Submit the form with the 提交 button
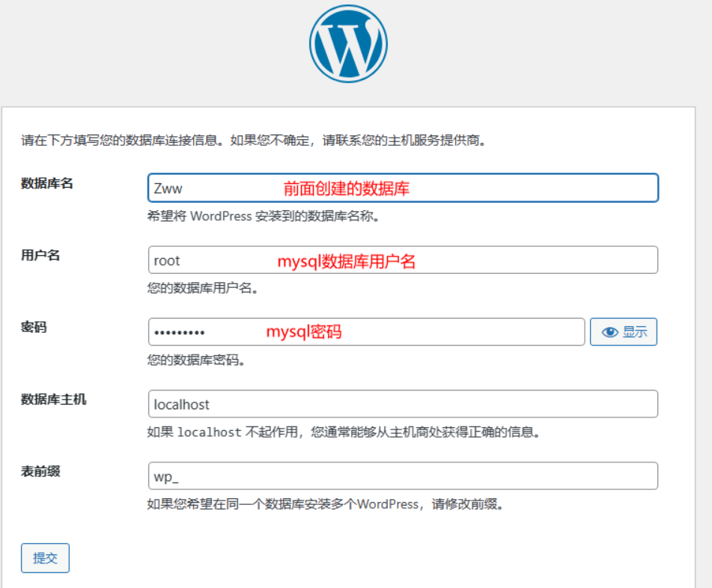This screenshot has height=588, width=712. pos(45,558)
